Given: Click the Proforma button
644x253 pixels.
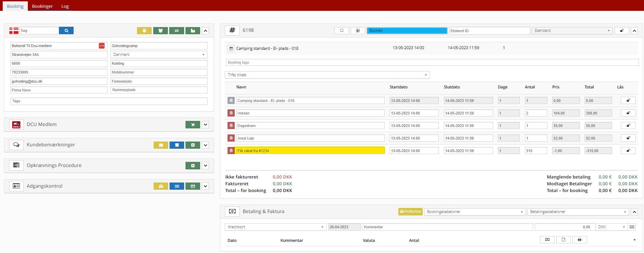Looking at the screenshot, I should click(410, 212).
